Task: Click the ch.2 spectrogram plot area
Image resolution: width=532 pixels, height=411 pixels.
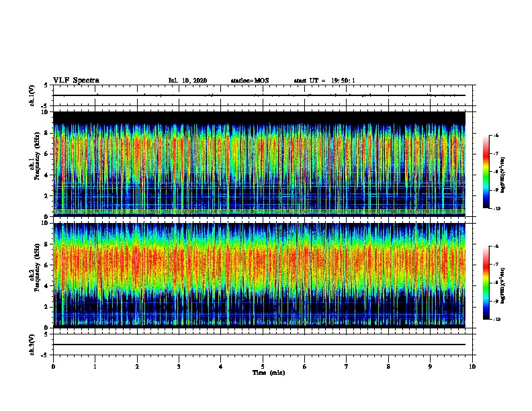Action: coord(259,275)
